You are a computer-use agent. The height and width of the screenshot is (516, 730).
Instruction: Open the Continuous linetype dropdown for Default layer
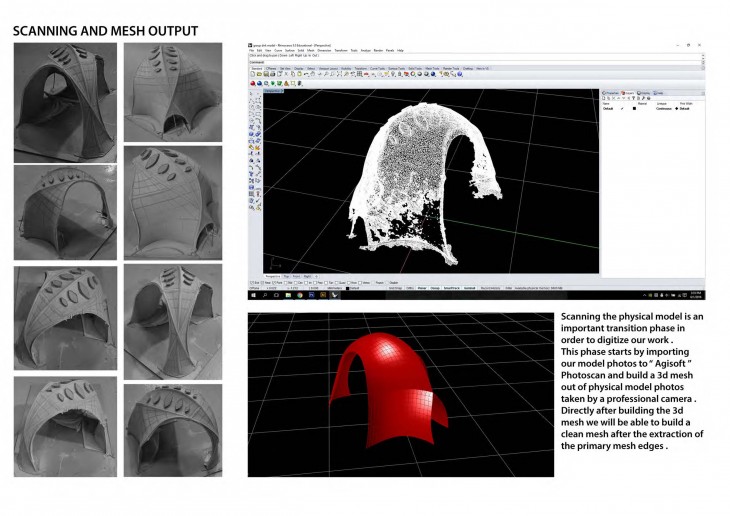click(663, 108)
